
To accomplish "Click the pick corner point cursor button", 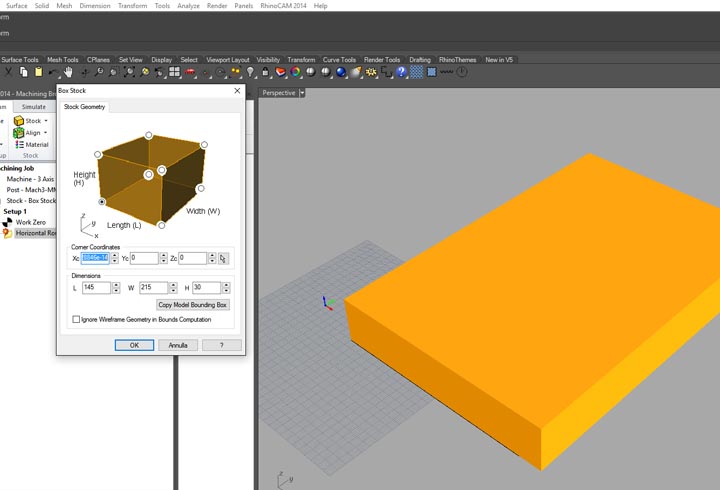I will pyautogui.click(x=223, y=259).
